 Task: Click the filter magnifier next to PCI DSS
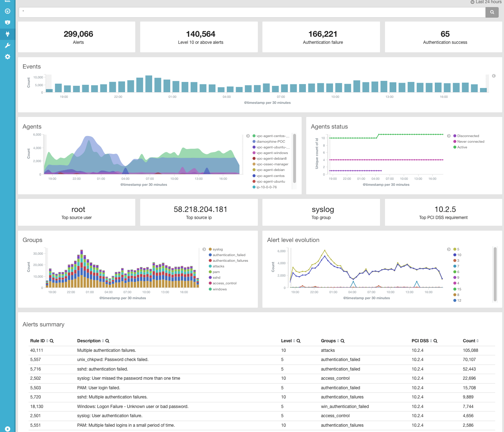435,341
